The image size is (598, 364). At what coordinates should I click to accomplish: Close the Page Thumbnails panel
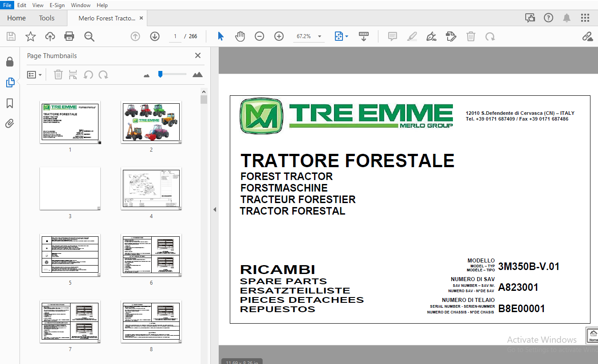point(198,55)
